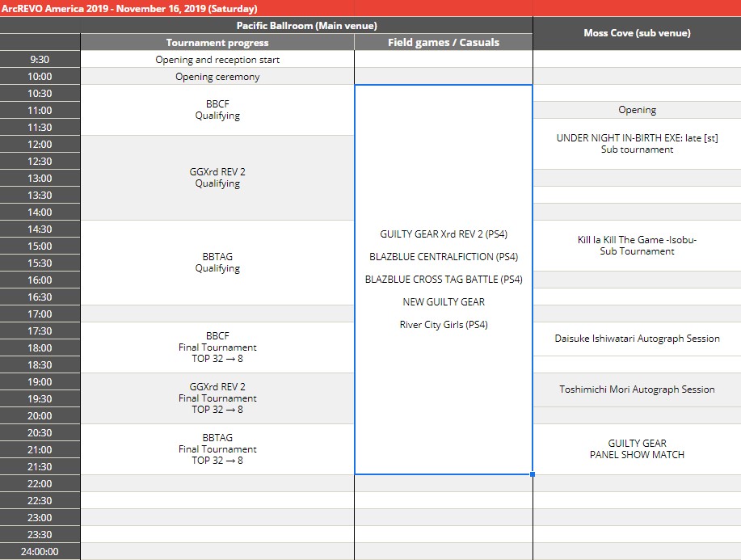Select the 11:00 time cell
Image resolution: width=741 pixels, height=560 pixels.
point(40,111)
